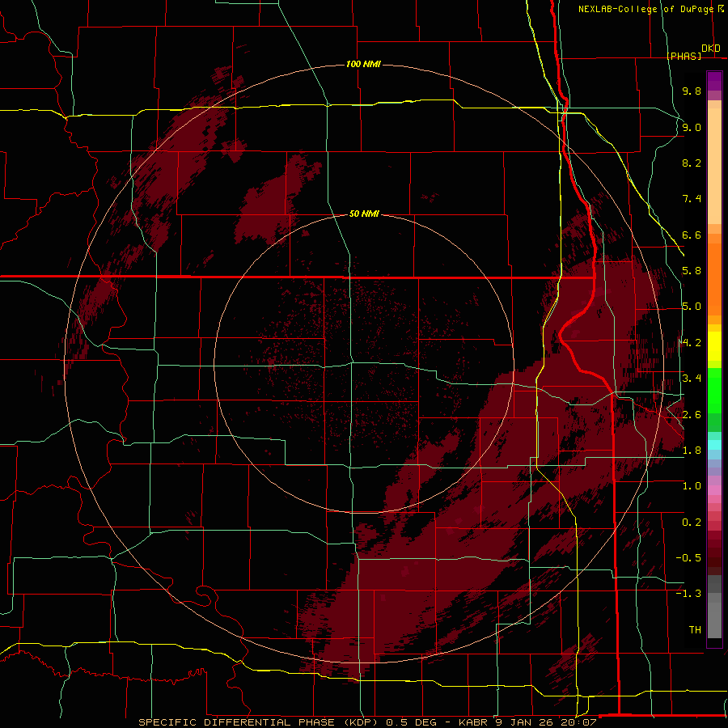Click the 5.8 value on the color scale
The height and width of the screenshot is (728, 728).
pos(692,271)
